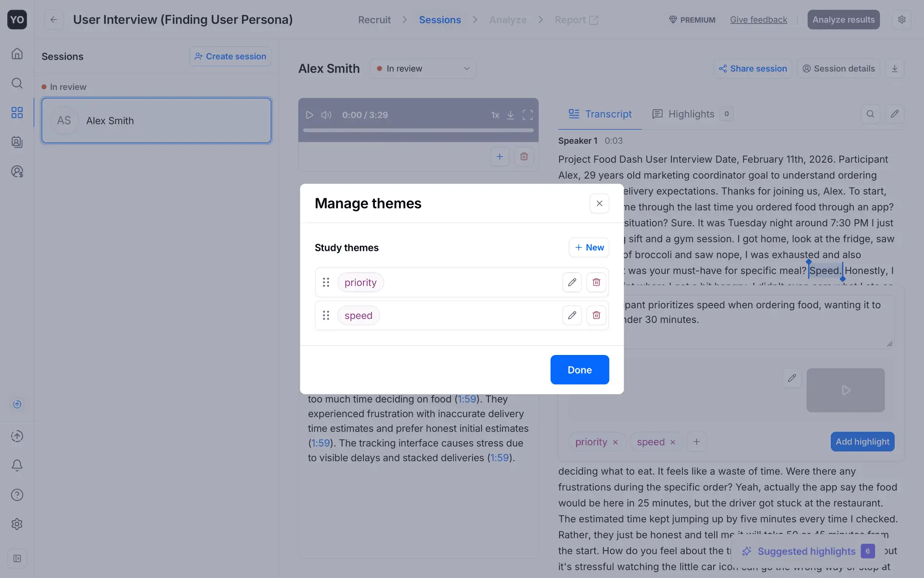This screenshot has height=578, width=924.
Task: Select Alex Smith session card
Action: tap(156, 120)
